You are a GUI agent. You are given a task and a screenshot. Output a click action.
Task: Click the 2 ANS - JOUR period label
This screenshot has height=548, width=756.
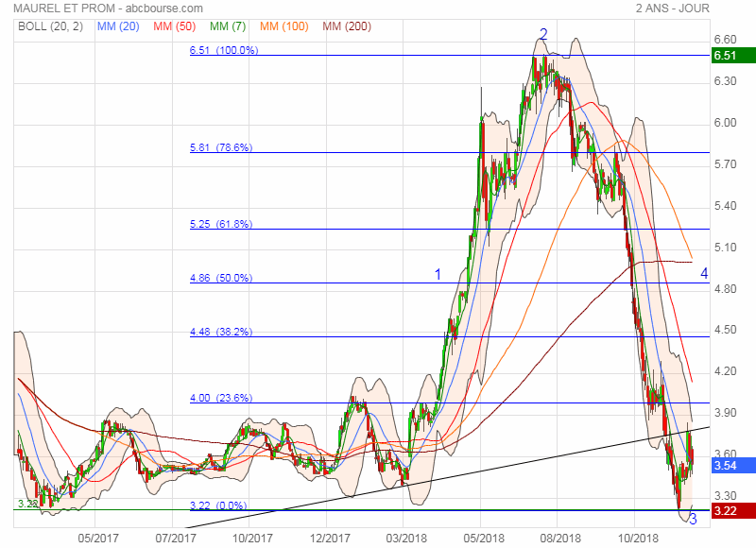pyautogui.click(x=673, y=9)
